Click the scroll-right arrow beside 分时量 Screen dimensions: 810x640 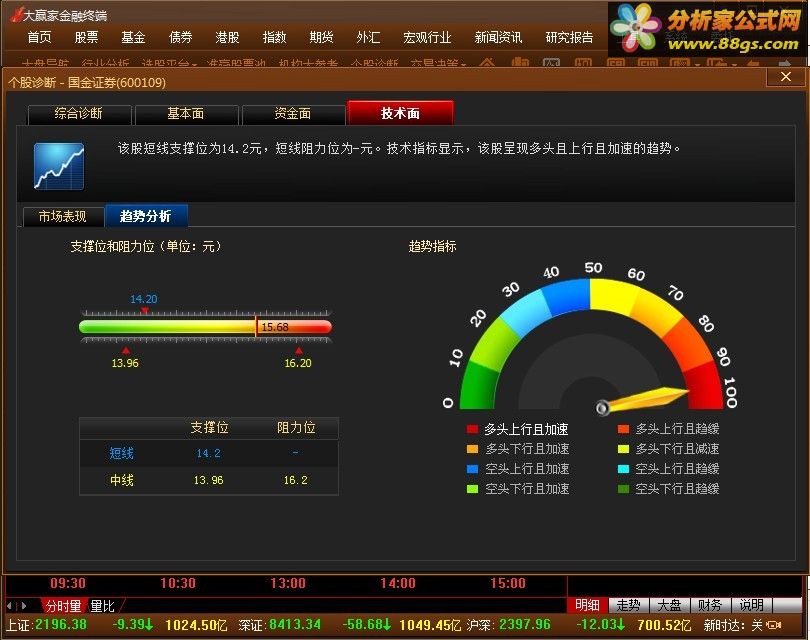tap(24, 605)
